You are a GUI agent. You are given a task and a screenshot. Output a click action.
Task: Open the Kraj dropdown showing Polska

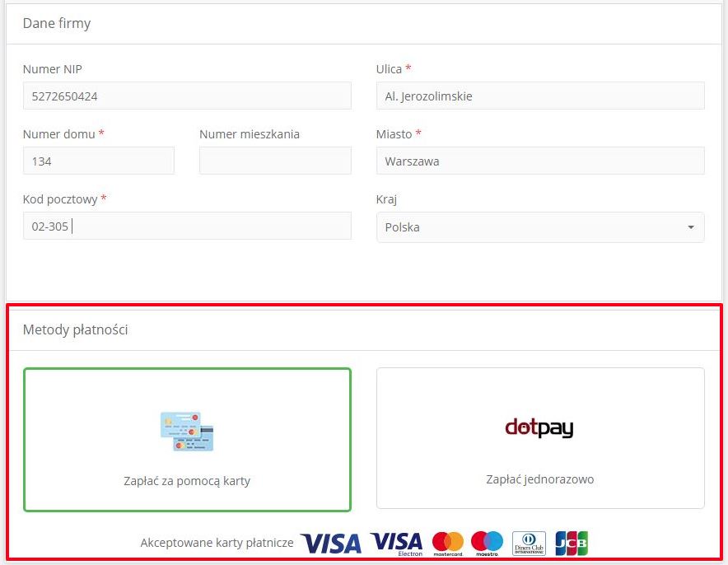point(540,227)
